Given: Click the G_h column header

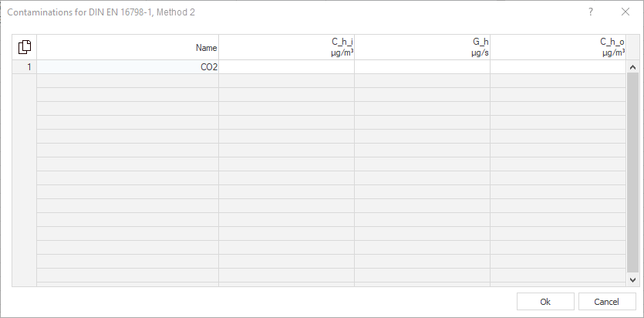Looking at the screenshot, I should pyautogui.click(x=422, y=47).
